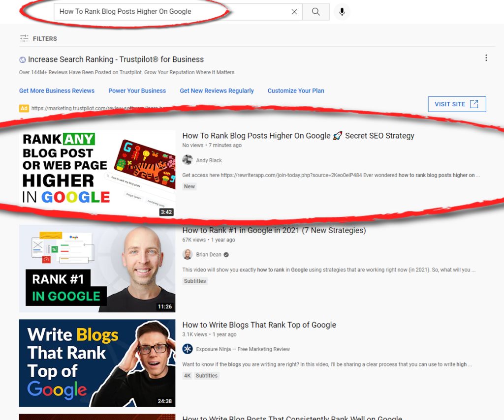The image size is (504, 420).
Task: Click Brian Dean channel avatar
Action: [x=188, y=254]
